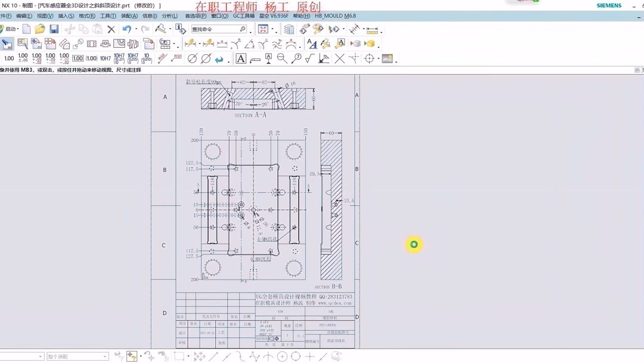Open a new file with the New icon
644x363 pixels.
(x=26, y=28)
